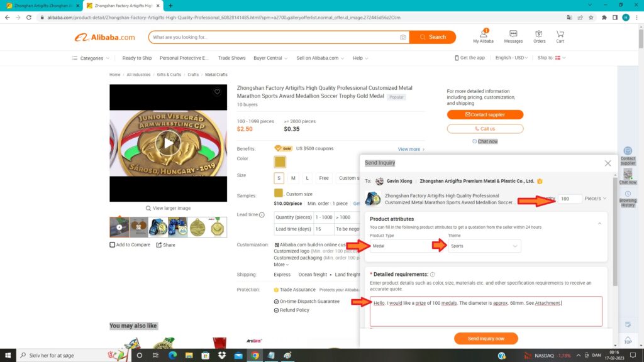Expand the Categories menu

pyautogui.click(x=91, y=58)
